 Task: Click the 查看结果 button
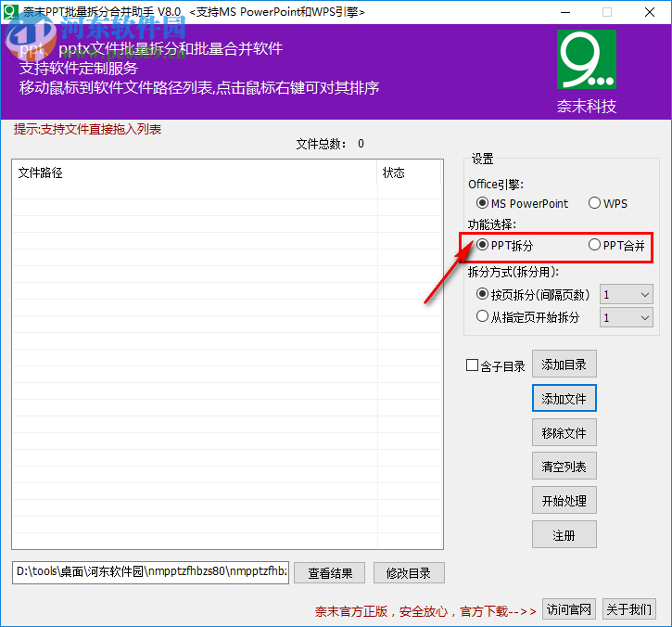pos(330,573)
